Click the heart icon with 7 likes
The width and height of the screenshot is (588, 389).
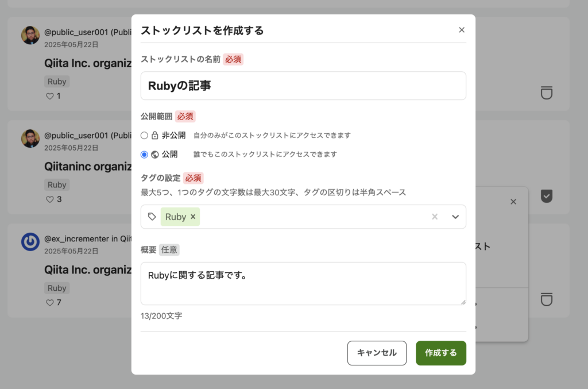tap(49, 302)
